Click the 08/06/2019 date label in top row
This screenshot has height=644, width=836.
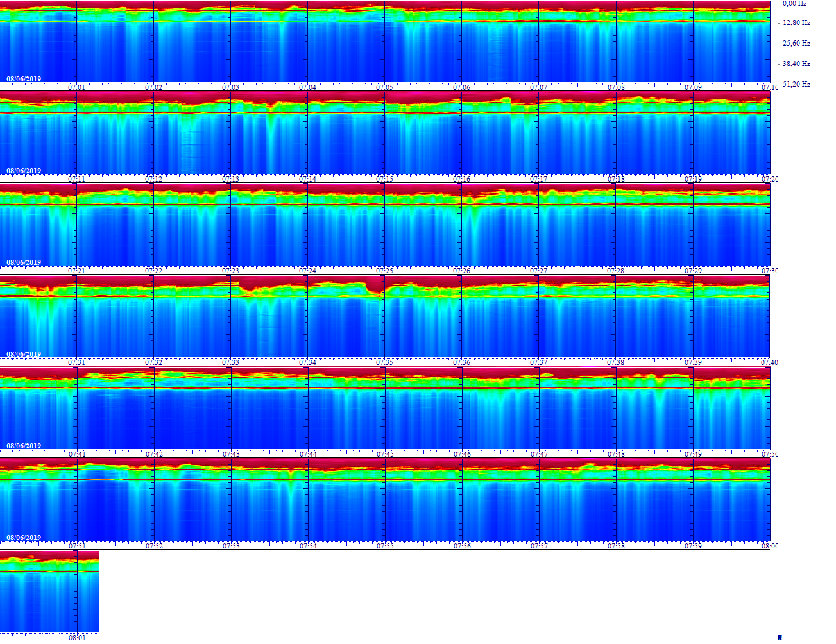point(24,79)
